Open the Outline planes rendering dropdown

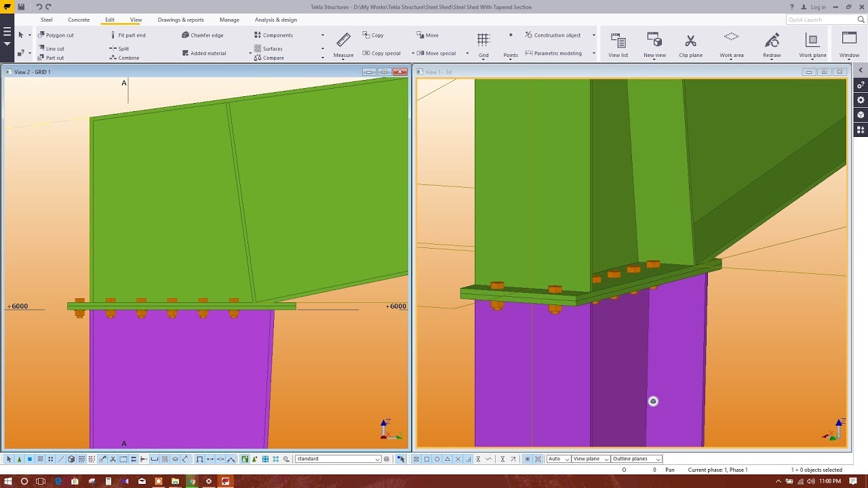[634, 459]
